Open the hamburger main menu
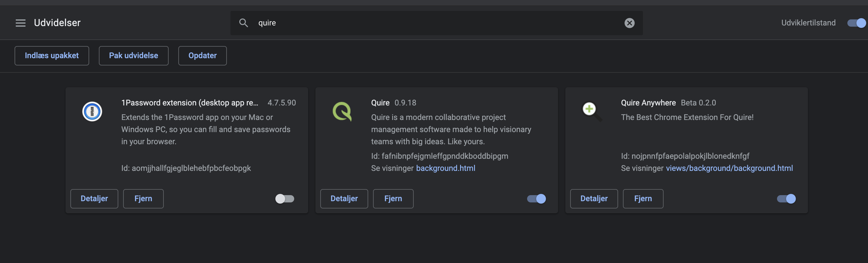868x263 pixels. [x=21, y=23]
